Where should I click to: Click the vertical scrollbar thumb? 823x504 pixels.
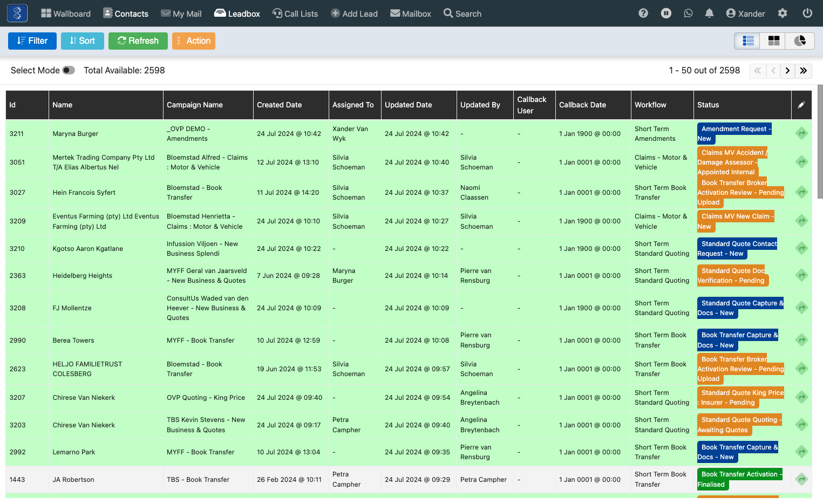820,141
